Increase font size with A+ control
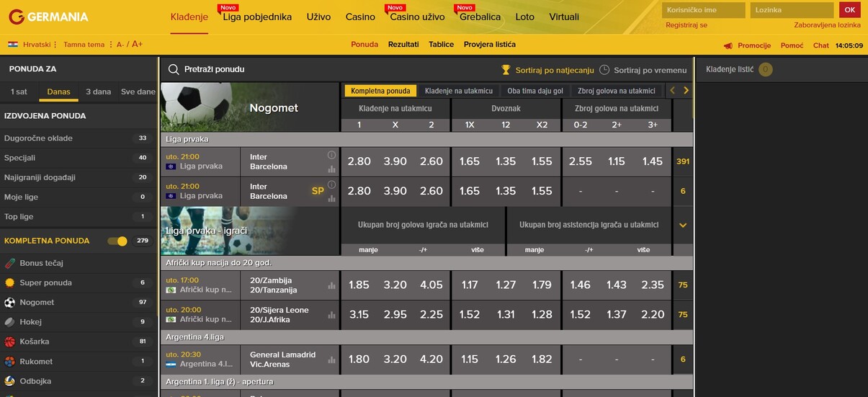Image resolution: width=868 pixels, height=397 pixels. (137, 45)
